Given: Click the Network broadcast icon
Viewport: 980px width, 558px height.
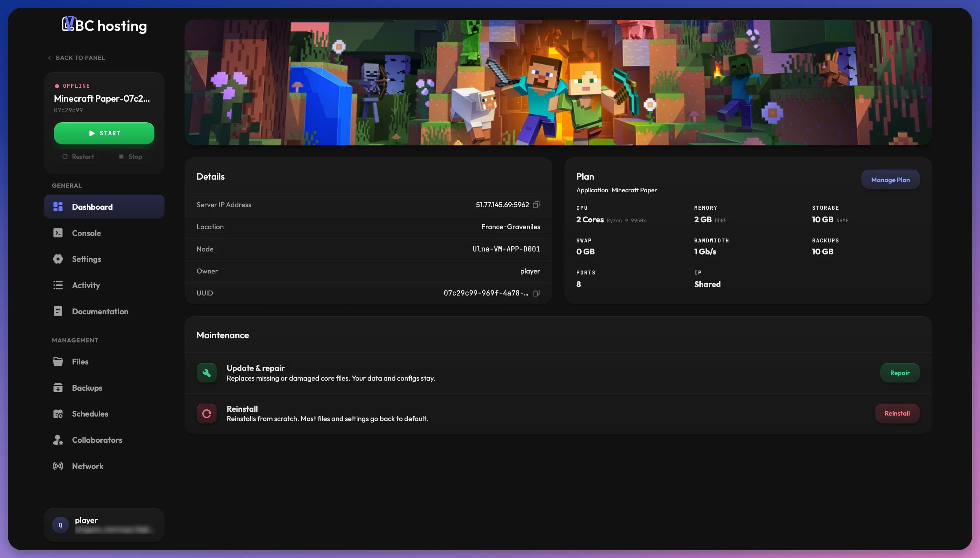Looking at the screenshot, I should point(58,466).
